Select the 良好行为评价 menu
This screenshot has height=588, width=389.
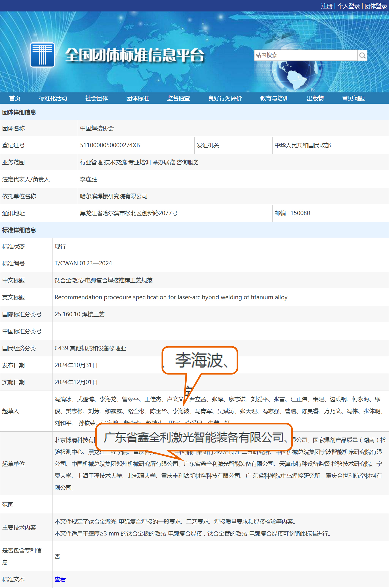225,98
